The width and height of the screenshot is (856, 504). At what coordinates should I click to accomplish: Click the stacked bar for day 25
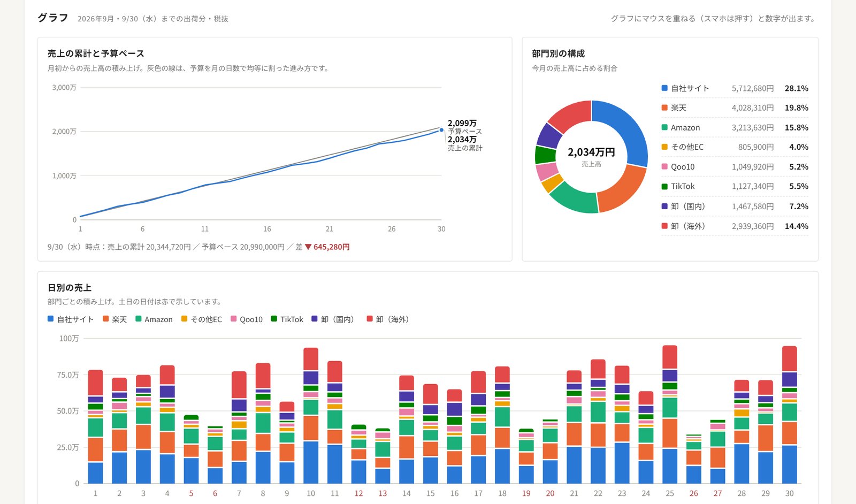[670, 415]
